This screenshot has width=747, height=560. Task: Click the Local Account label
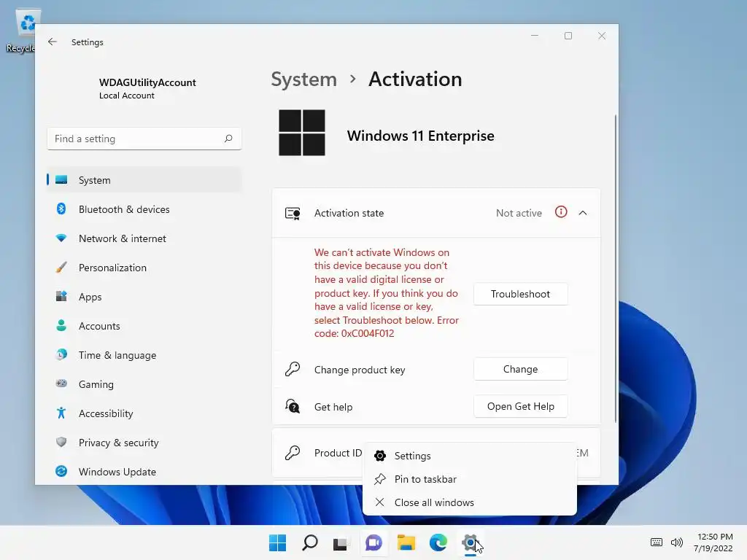pyautogui.click(x=127, y=96)
